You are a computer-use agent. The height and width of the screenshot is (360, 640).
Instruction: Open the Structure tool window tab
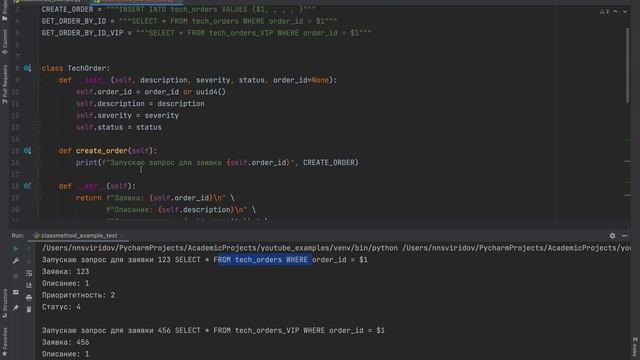(x=4, y=304)
